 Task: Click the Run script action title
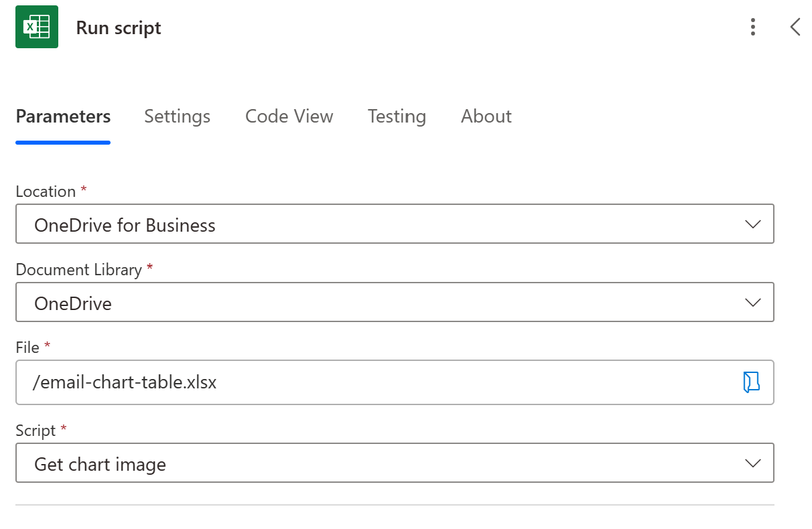[x=118, y=27]
